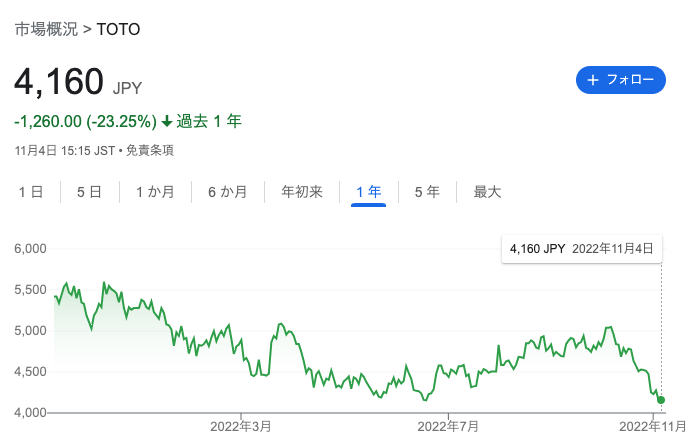Show the 最大 chart range
This screenshot has height=448, width=697.
click(487, 192)
